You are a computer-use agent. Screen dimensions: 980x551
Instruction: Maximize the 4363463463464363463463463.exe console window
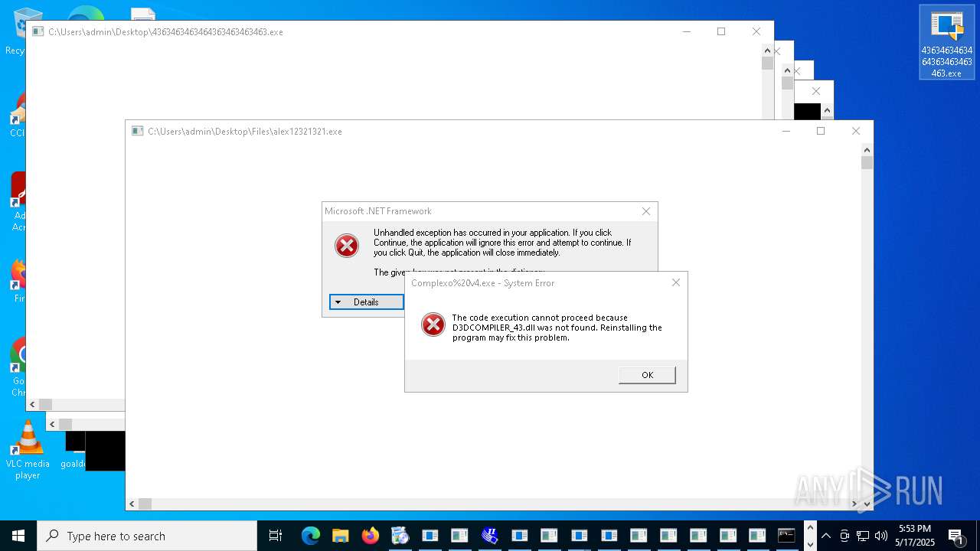tap(721, 31)
